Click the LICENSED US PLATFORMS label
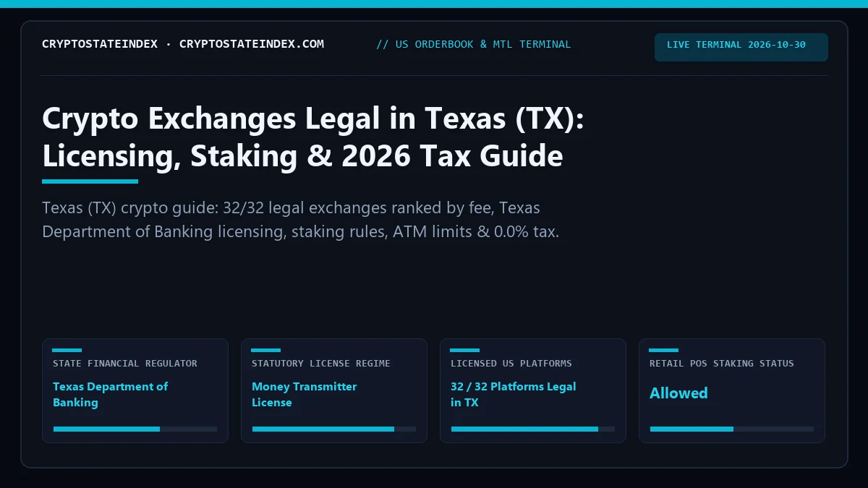 click(511, 364)
